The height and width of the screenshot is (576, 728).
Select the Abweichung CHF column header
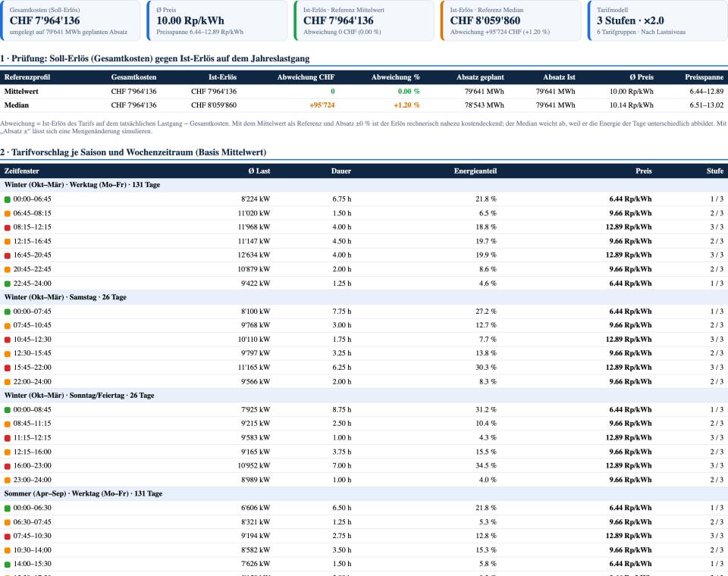(x=306, y=77)
